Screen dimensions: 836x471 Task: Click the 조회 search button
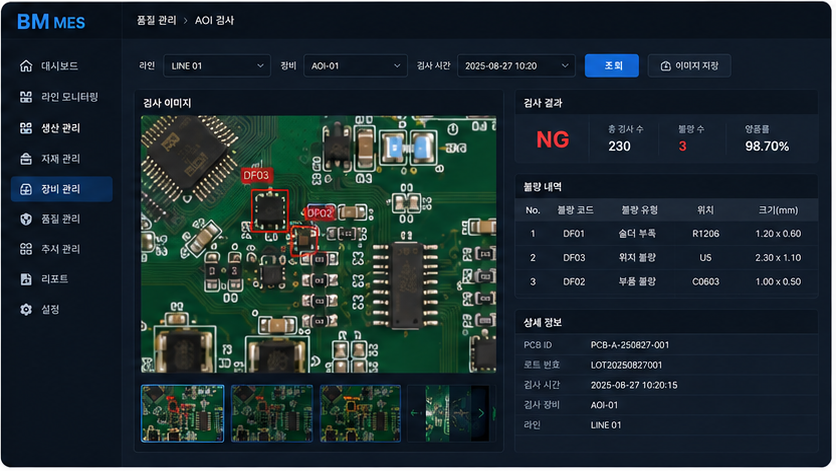click(612, 66)
